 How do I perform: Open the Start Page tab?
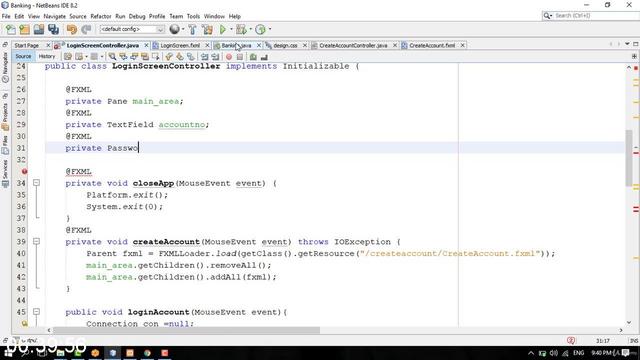pos(27,45)
